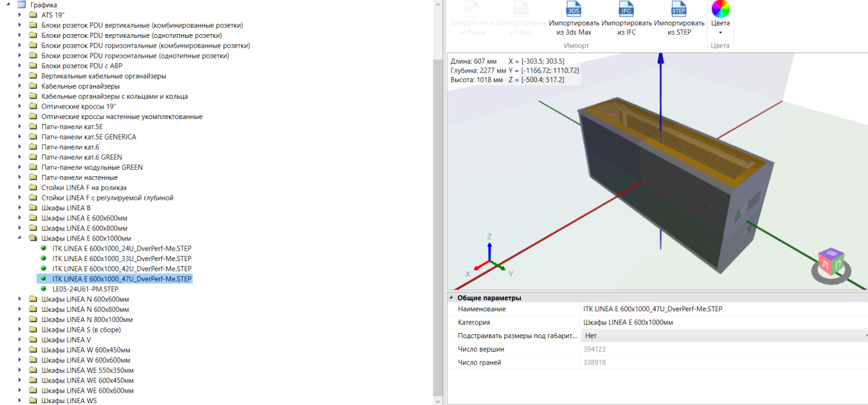Click the folder icon of ATS 19"

33,15
